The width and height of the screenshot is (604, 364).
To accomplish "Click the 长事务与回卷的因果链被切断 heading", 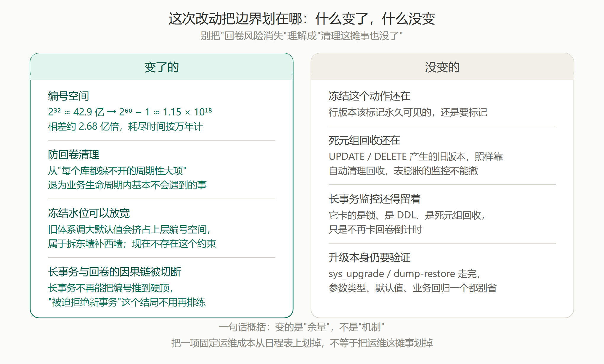I will (114, 272).
